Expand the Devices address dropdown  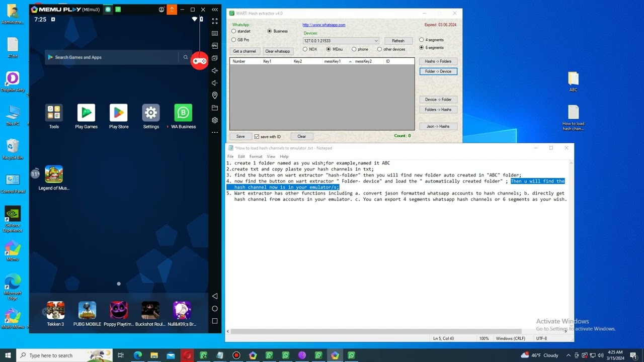[x=376, y=41]
